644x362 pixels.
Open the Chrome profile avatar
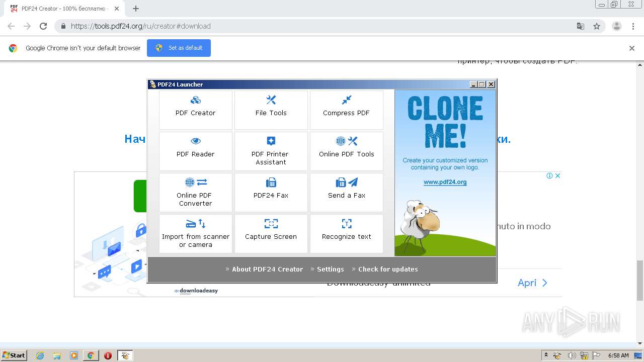coord(617,26)
